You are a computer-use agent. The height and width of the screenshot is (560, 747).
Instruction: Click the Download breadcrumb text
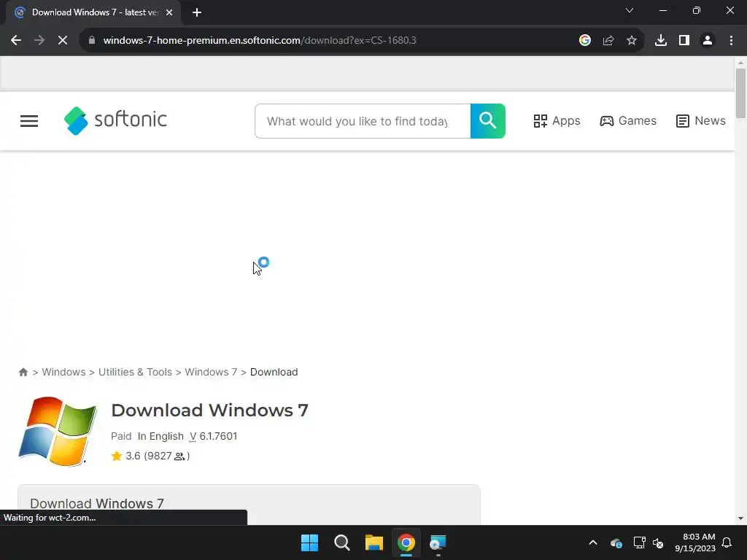point(274,372)
